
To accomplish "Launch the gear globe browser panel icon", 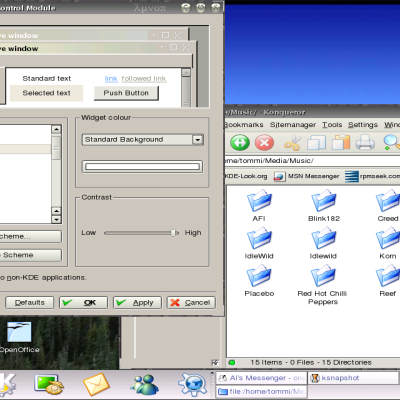I will pos(193,385).
